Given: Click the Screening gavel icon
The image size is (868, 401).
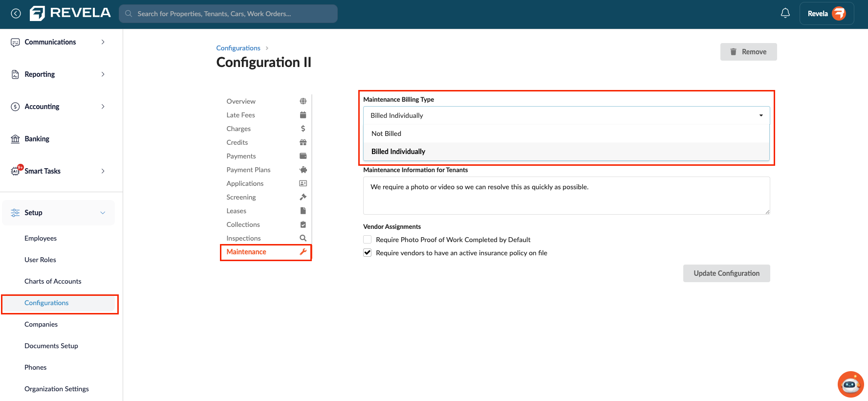Looking at the screenshot, I should tap(303, 197).
